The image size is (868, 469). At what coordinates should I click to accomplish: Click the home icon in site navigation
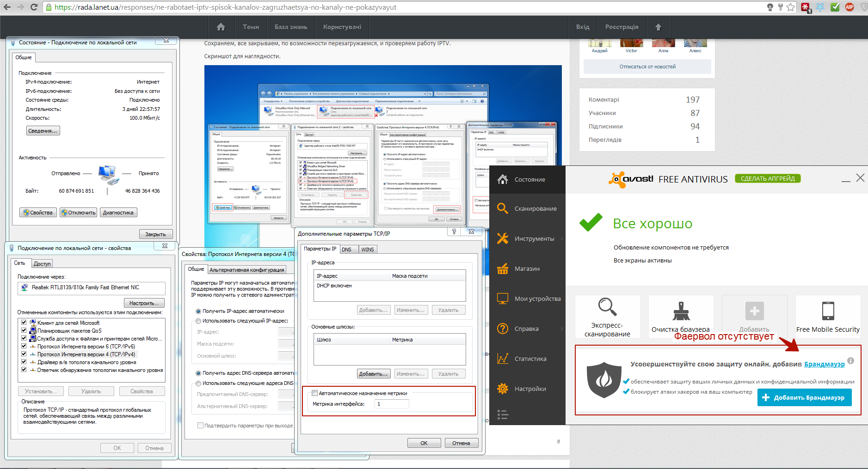point(221,27)
